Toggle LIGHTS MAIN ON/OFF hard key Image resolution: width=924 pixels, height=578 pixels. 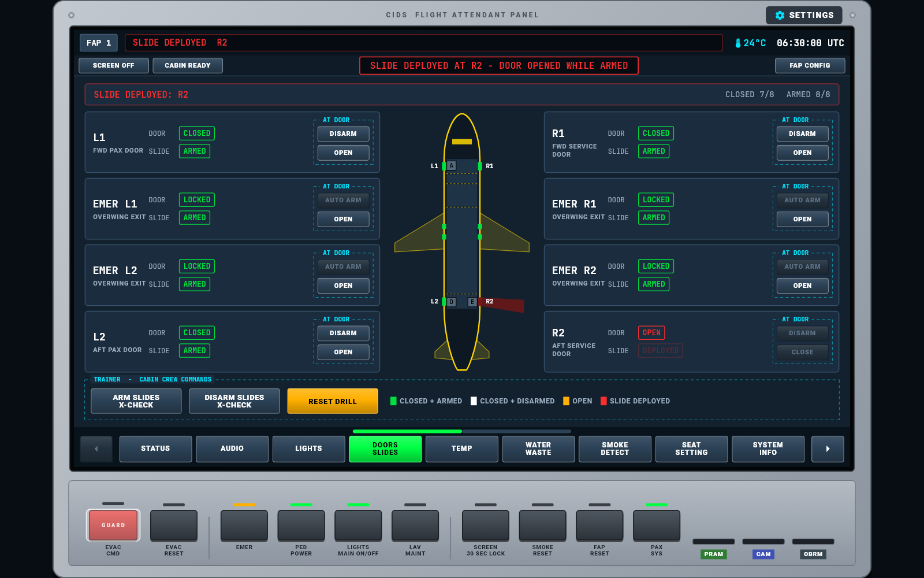(358, 525)
